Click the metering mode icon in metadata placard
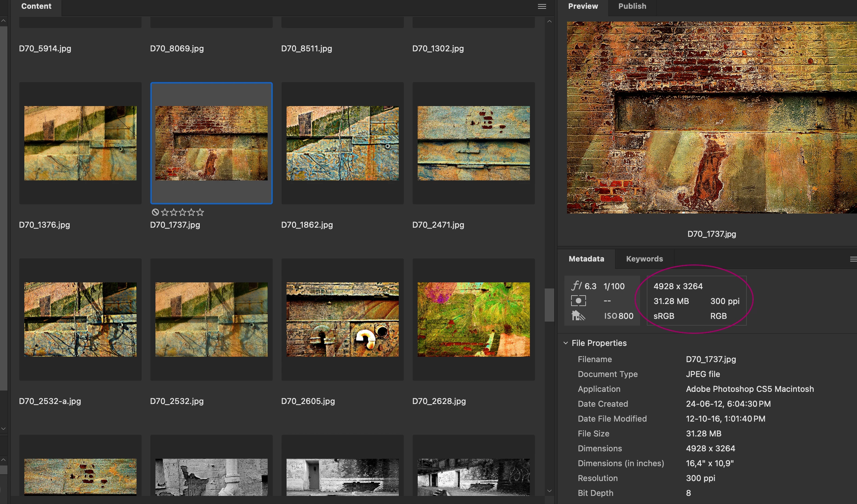The height and width of the screenshot is (504, 857). point(578,301)
